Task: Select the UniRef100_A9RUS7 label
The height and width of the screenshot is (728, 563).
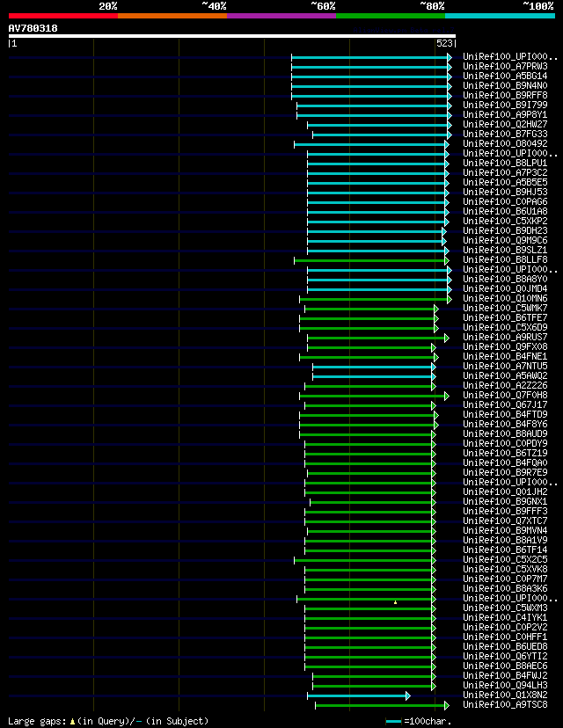Action: pos(505,337)
